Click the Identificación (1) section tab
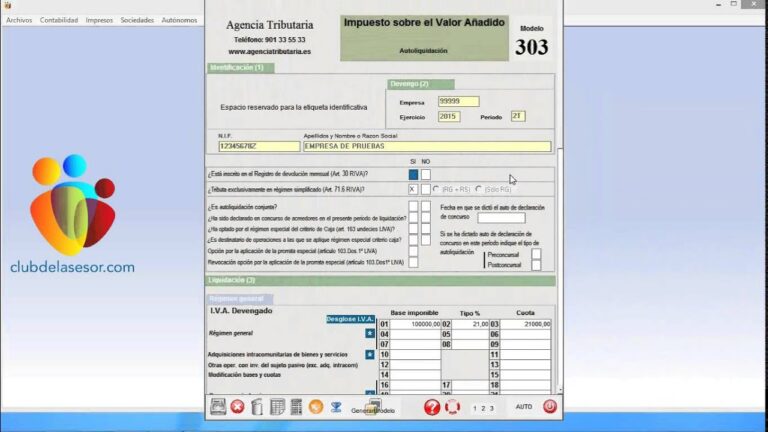This screenshot has width=768, height=432. click(x=240, y=68)
